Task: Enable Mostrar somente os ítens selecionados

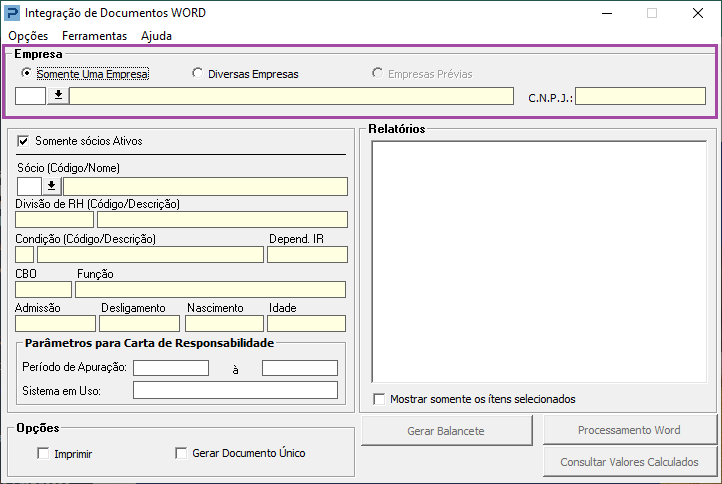Action: (379, 399)
